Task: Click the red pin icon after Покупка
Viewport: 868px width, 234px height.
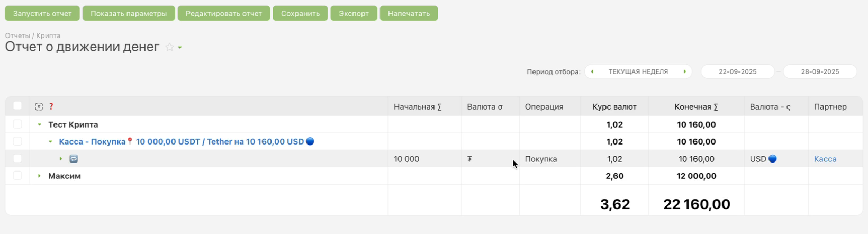Action: coord(130,141)
